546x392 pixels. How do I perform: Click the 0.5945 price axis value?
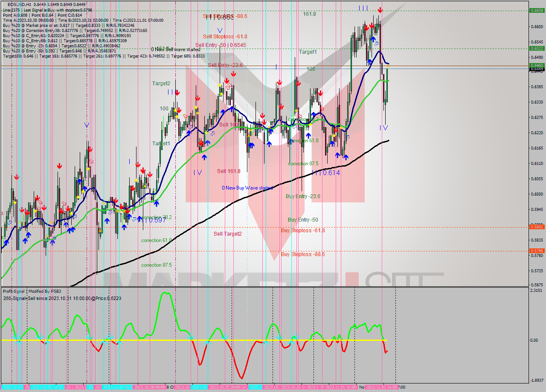pyautogui.click(x=536, y=210)
